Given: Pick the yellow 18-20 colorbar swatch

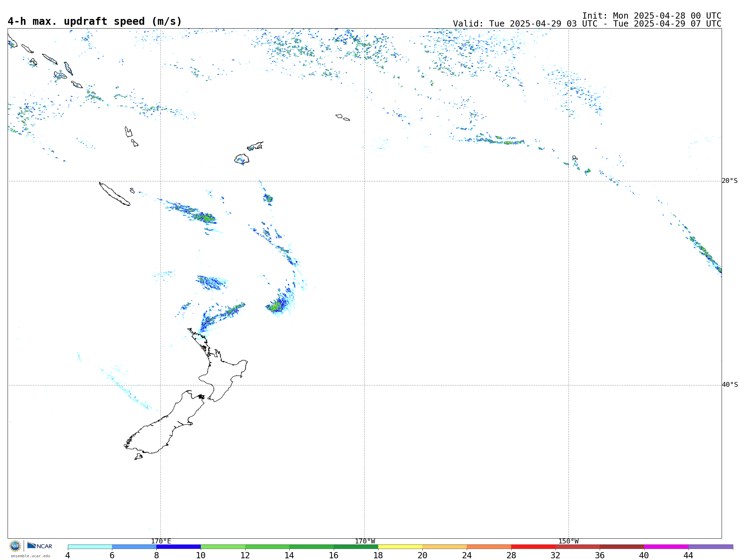Looking at the screenshot, I should (x=400, y=547).
